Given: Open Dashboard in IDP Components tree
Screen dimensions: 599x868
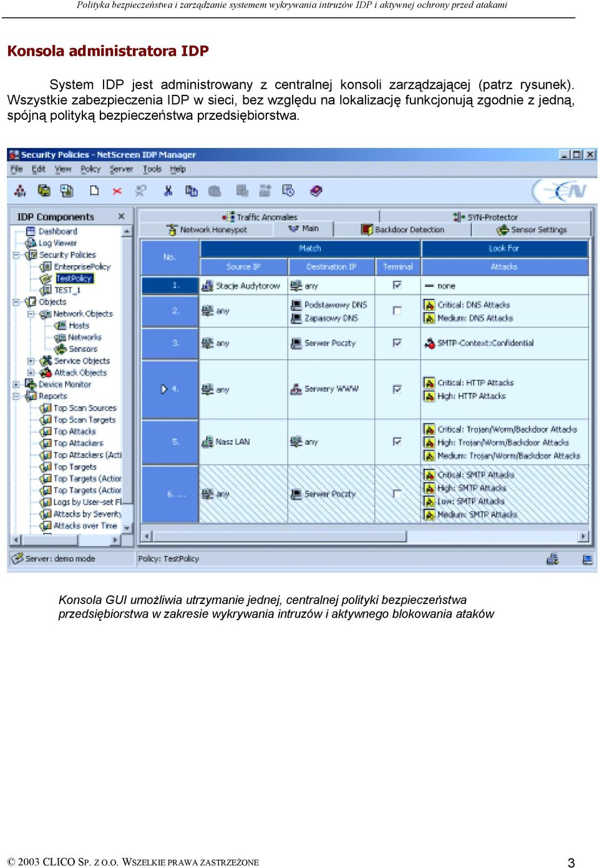Looking at the screenshot, I should (57, 232).
